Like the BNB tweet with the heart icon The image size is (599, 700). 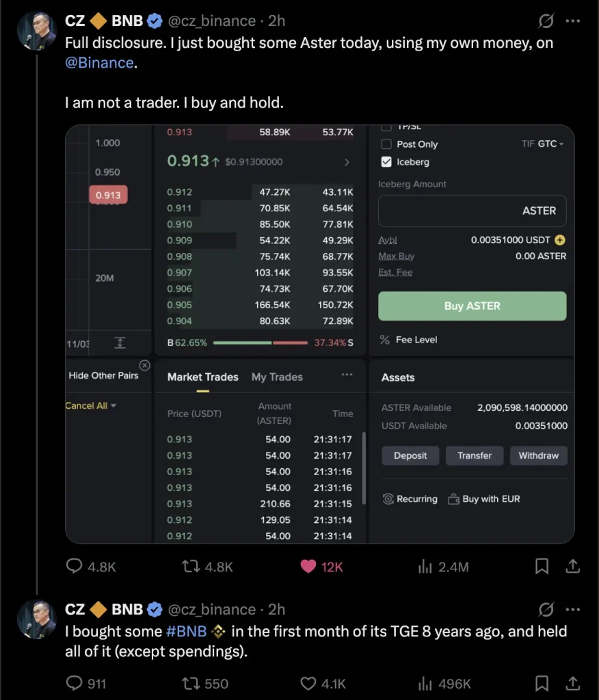pyautogui.click(x=309, y=683)
